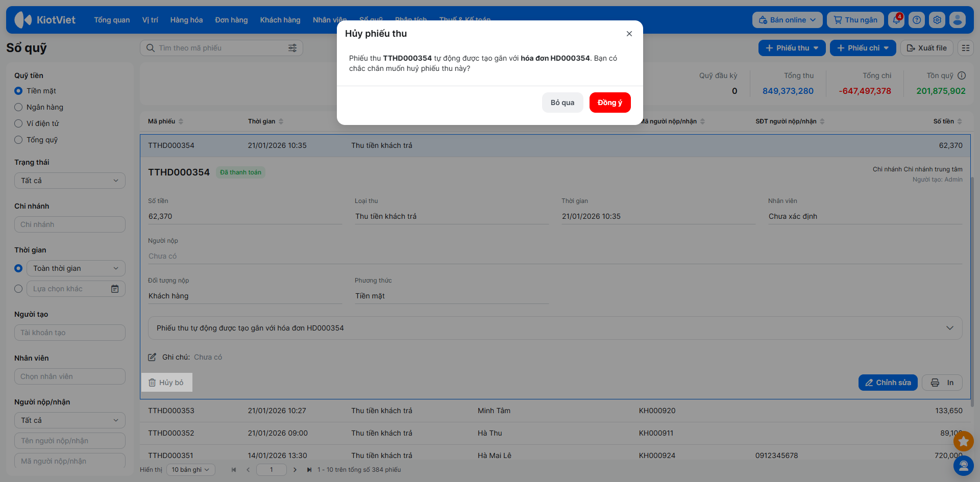980x482 pixels.
Task: Expand the invoice HD000354 linked note panel
Action: tap(949, 328)
